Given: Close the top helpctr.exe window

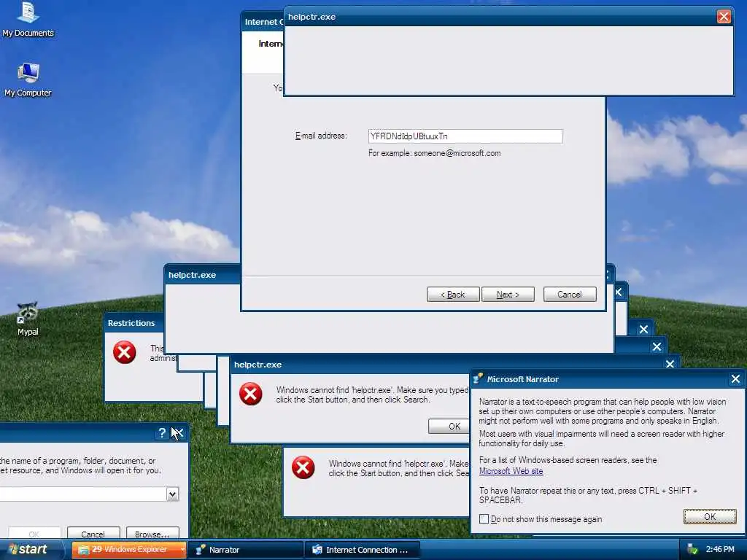Looking at the screenshot, I should click(724, 17).
